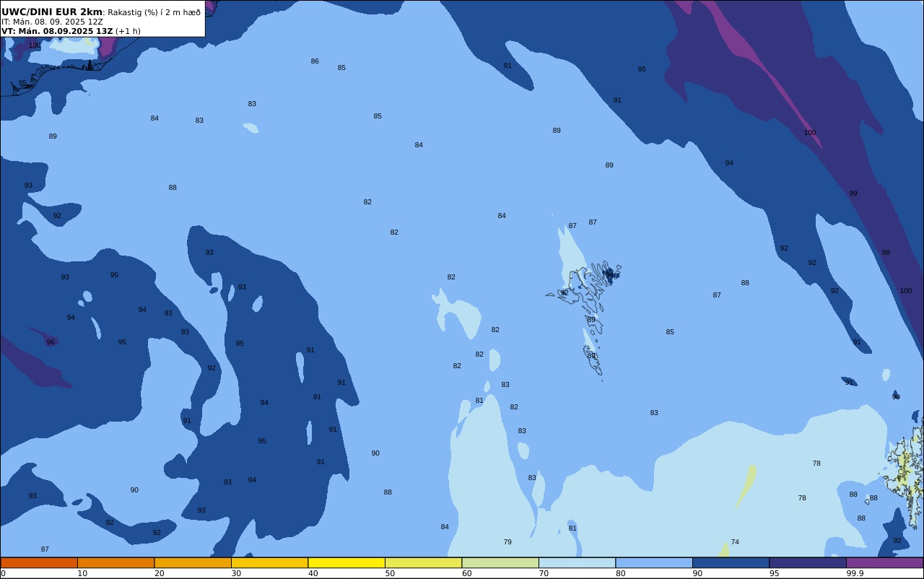Image resolution: width=924 pixels, height=579 pixels.
Task: Click the '70' legend scale label
Action: point(544,573)
